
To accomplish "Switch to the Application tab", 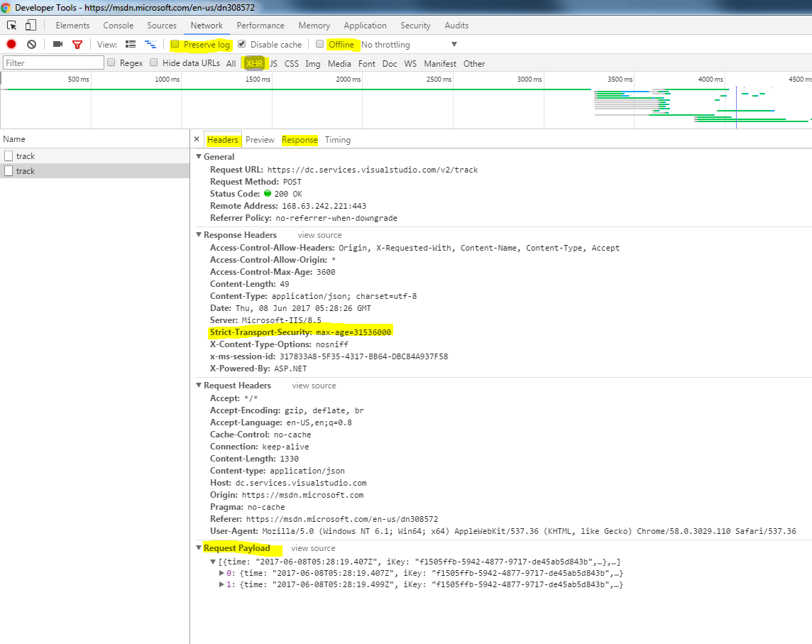I will click(x=365, y=26).
